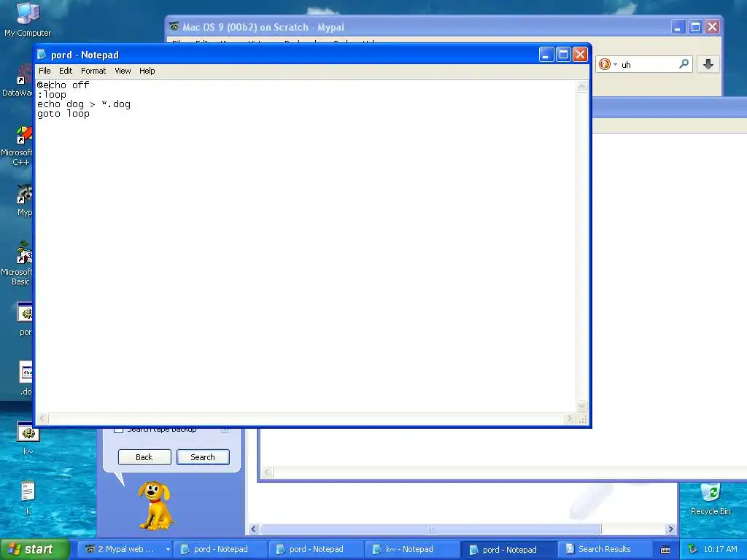Image resolution: width=747 pixels, height=560 pixels.
Task: Click the Notepad horizontal scrollbar left arrow
Action: [42, 419]
